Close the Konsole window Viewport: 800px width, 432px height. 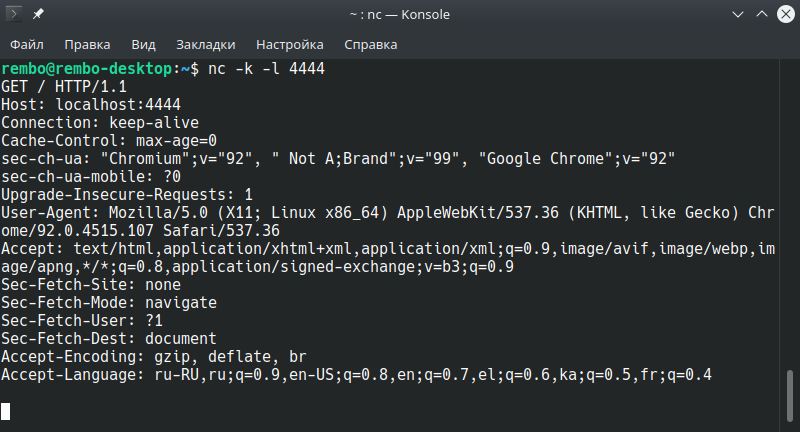coord(786,14)
